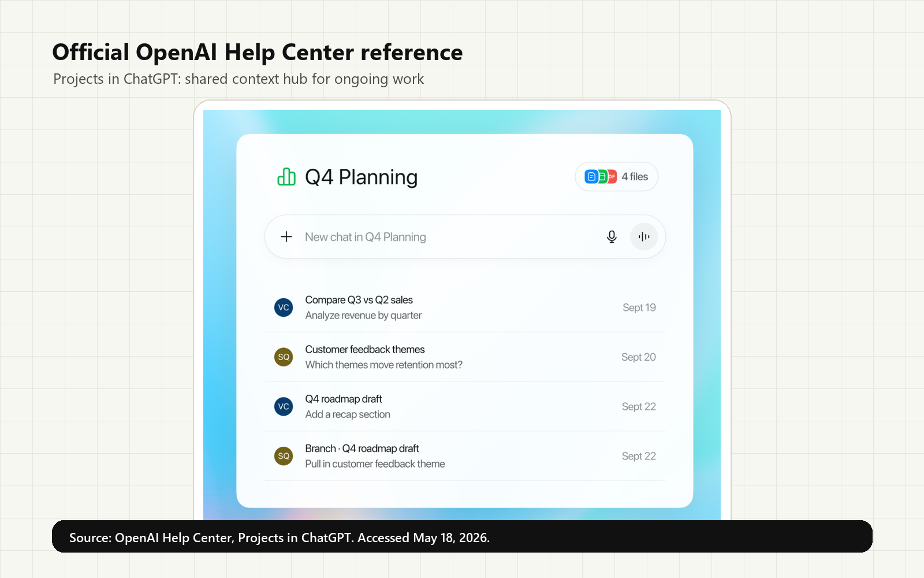Click the Sept 19 date label
The image size is (924, 578).
639,307
